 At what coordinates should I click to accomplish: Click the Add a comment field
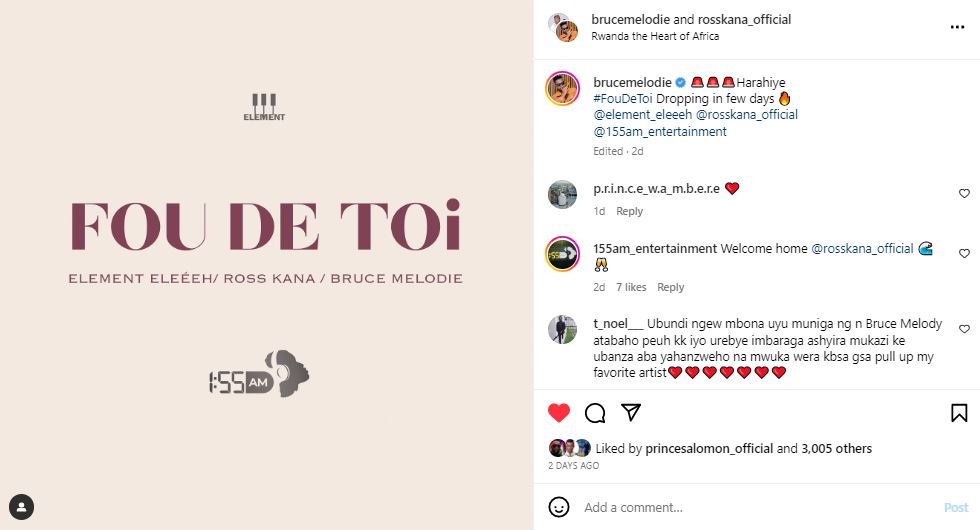(x=756, y=508)
